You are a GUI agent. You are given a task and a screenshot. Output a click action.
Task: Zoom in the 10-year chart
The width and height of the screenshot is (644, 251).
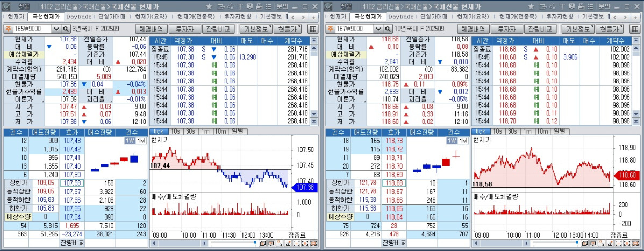pos(627,243)
